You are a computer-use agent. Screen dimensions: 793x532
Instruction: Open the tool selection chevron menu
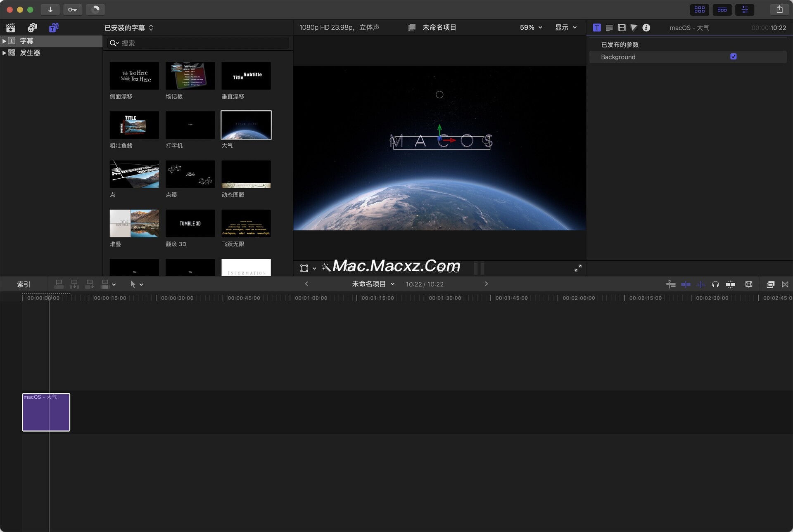[141, 284]
